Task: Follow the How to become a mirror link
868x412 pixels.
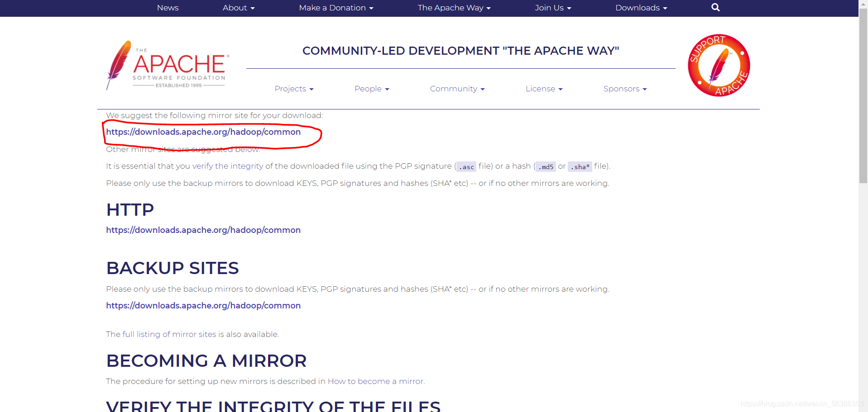Action: [x=375, y=381]
